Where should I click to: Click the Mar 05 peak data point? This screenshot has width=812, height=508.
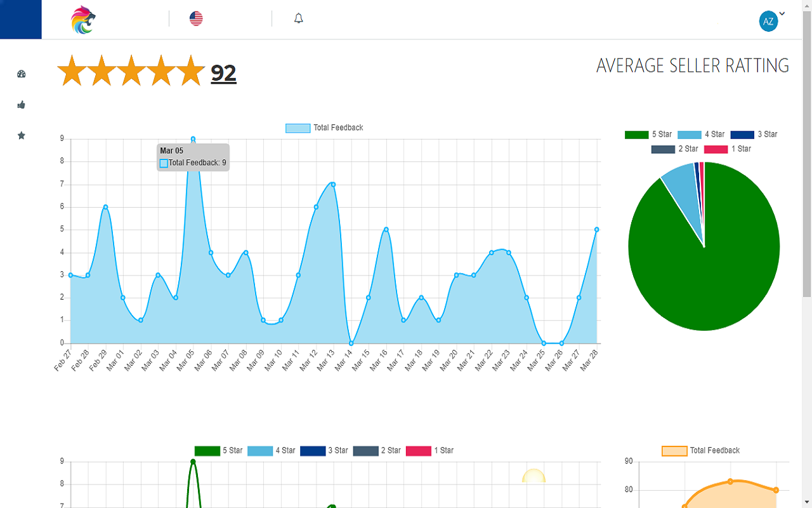193,139
